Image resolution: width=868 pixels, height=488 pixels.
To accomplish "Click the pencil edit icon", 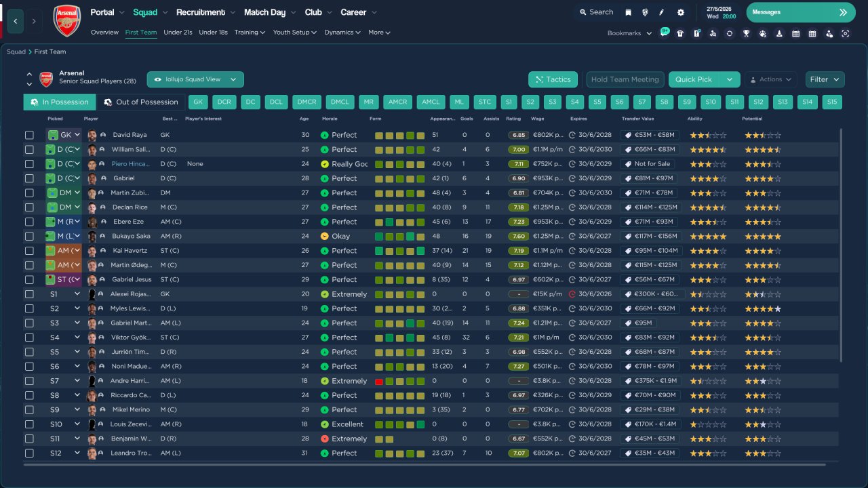I will [x=662, y=12].
